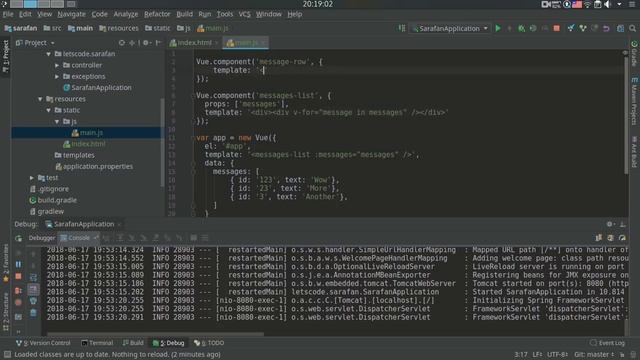This screenshot has width=640, height=360.
Task: Open project settings gear in Project panel
Action: [x=146, y=42]
